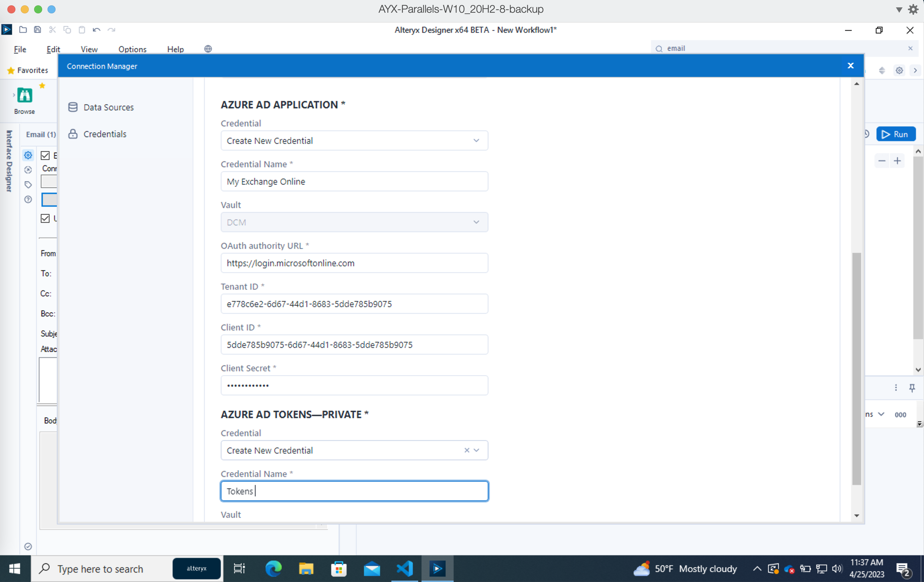924x582 pixels.
Task: Select the Credentials section with lock icon
Action: [105, 133]
